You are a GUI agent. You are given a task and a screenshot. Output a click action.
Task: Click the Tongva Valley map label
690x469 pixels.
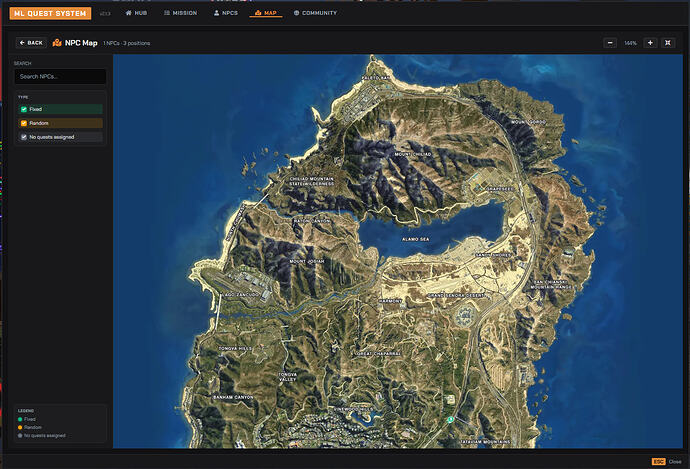point(288,377)
